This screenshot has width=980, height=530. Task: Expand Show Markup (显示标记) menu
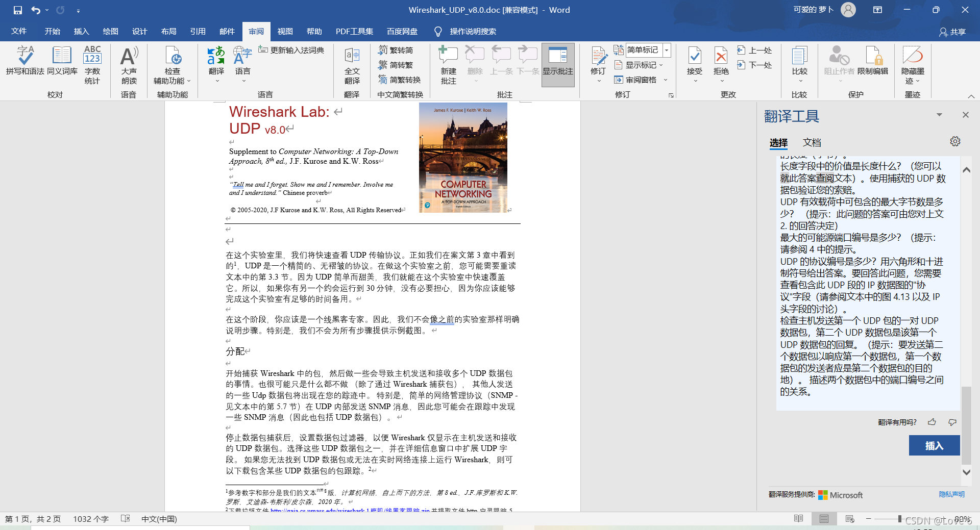tap(639, 65)
